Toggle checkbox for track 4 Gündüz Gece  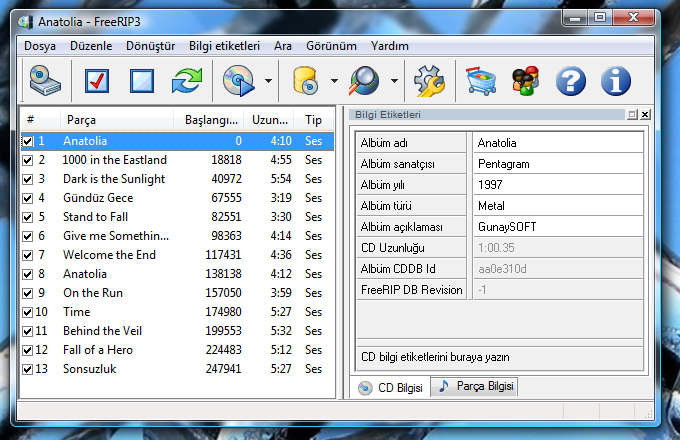click(x=28, y=199)
